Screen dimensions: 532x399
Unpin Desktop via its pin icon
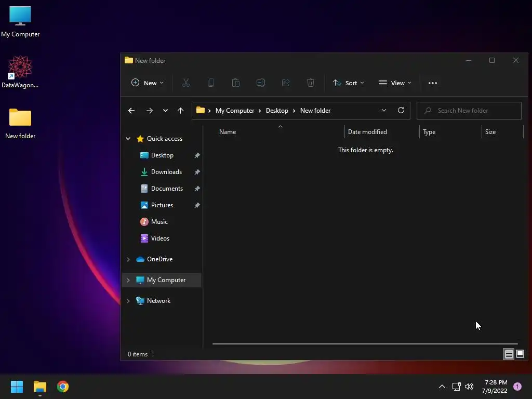[197, 155]
